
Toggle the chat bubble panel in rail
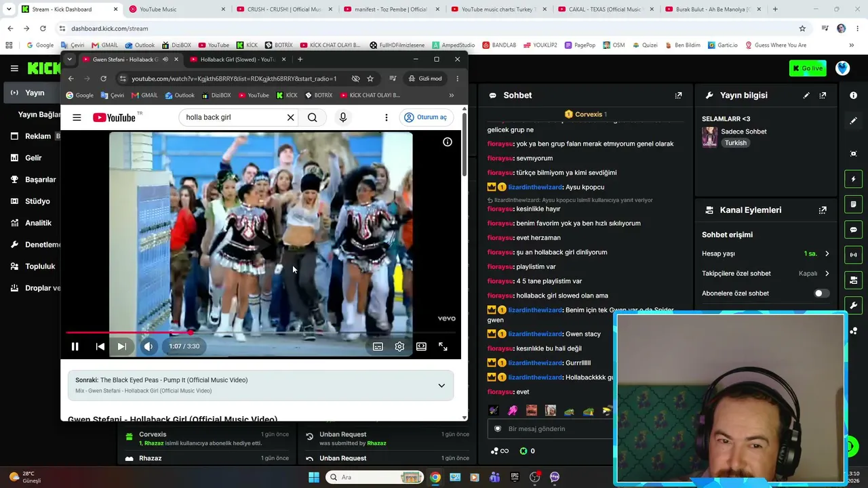click(x=854, y=230)
